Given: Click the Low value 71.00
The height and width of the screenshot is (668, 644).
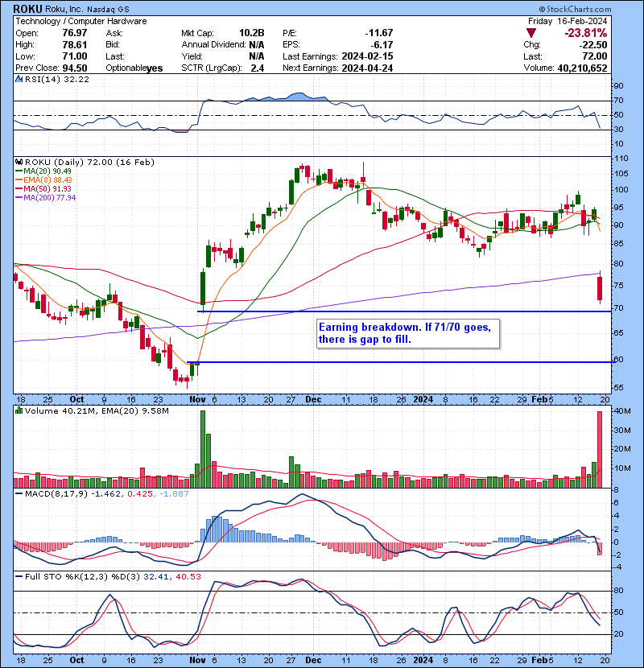Looking at the screenshot, I should click(x=75, y=56).
